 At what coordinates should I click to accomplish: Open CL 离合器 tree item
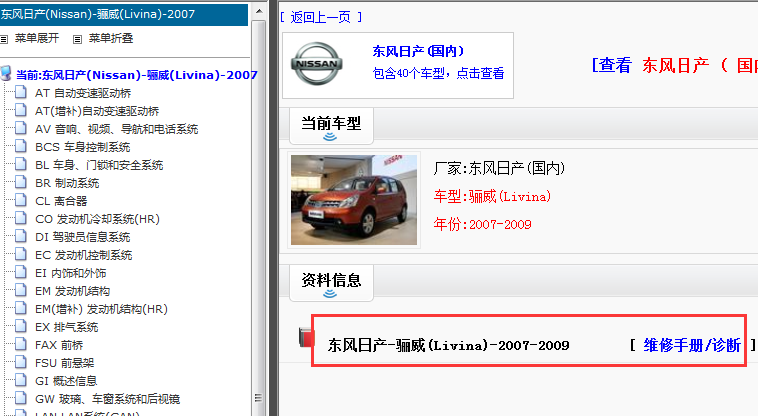[61, 201]
